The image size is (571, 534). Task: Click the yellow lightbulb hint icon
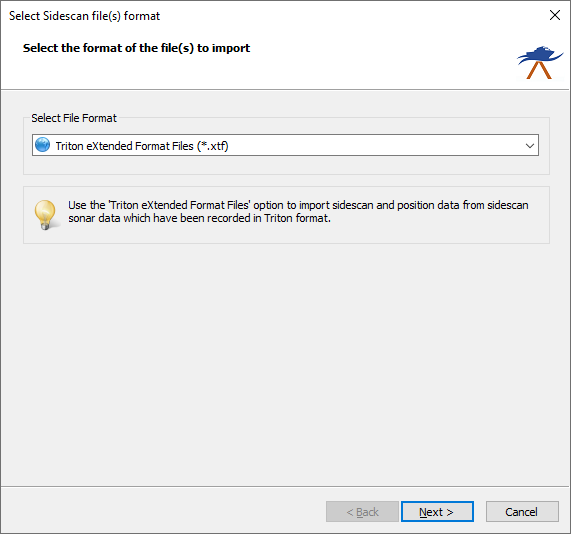pos(46,215)
